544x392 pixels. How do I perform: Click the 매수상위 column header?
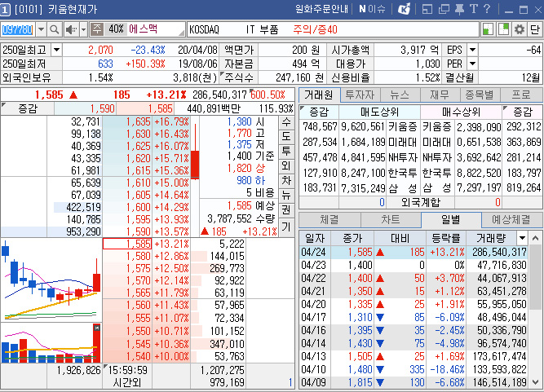click(x=461, y=112)
